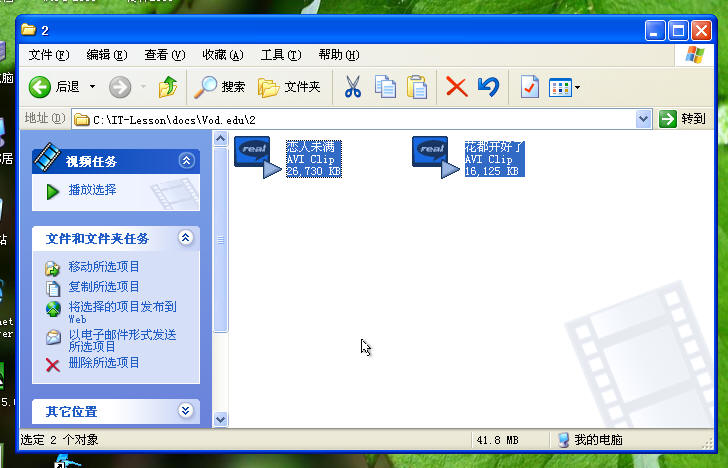Open the Views dropdown button

pos(565,88)
